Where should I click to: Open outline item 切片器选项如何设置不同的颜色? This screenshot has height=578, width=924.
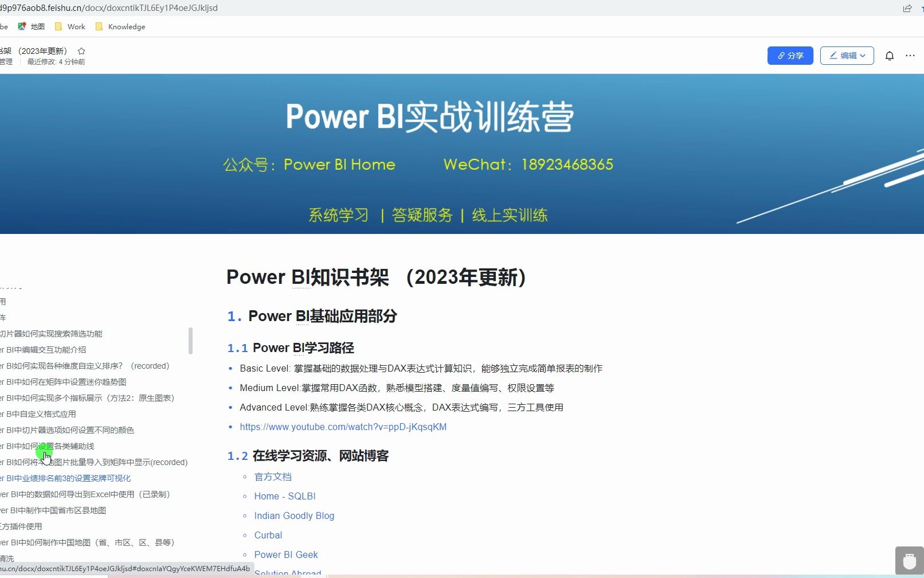(67, 430)
